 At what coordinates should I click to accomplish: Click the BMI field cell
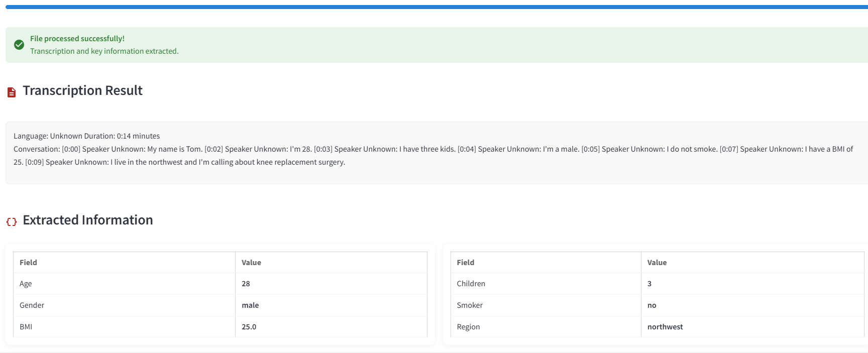(124, 327)
